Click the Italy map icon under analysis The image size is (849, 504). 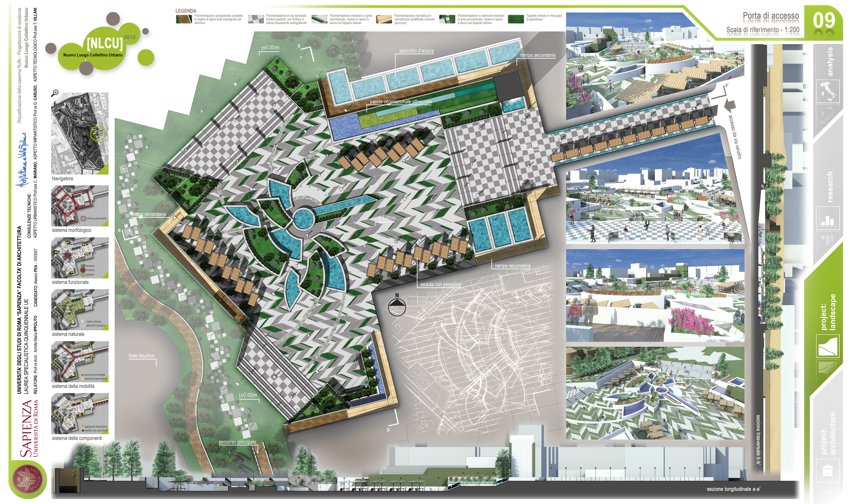[x=828, y=91]
